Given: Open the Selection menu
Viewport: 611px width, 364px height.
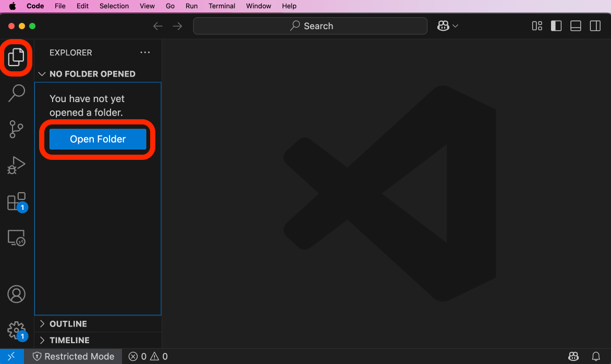Looking at the screenshot, I should pos(114,6).
